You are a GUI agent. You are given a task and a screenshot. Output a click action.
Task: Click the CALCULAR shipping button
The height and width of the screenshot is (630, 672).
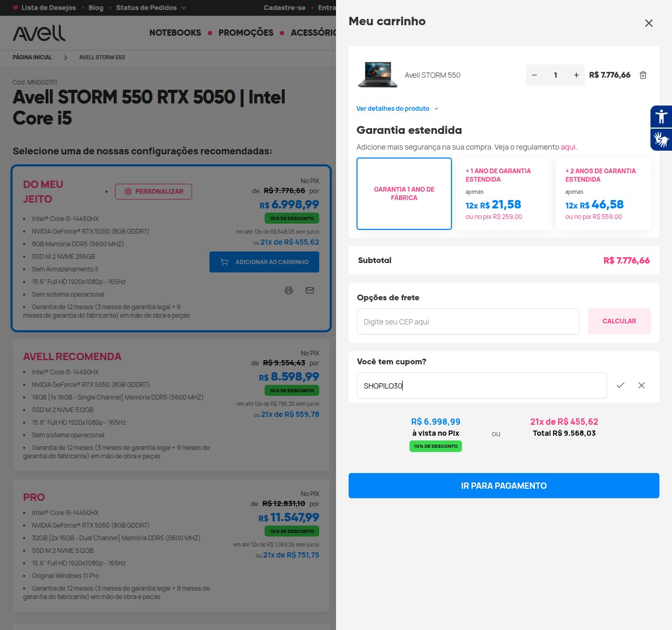click(x=619, y=321)
